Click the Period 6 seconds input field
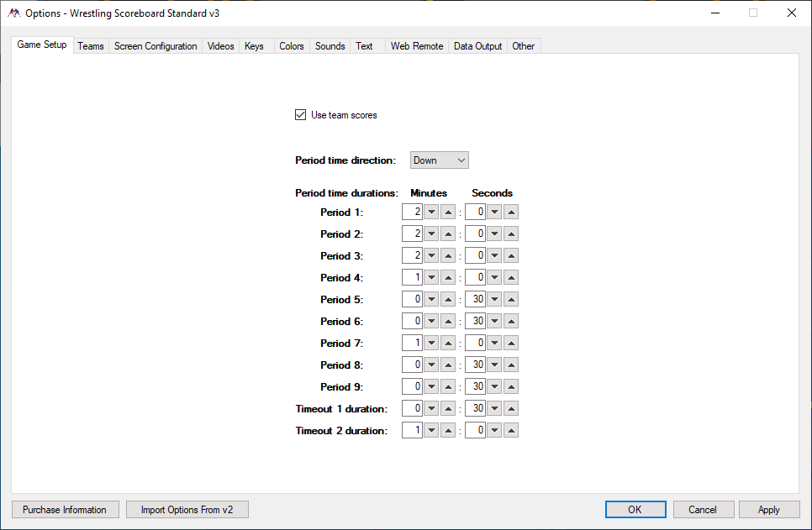The image size is (812, 530). (475, 322)
